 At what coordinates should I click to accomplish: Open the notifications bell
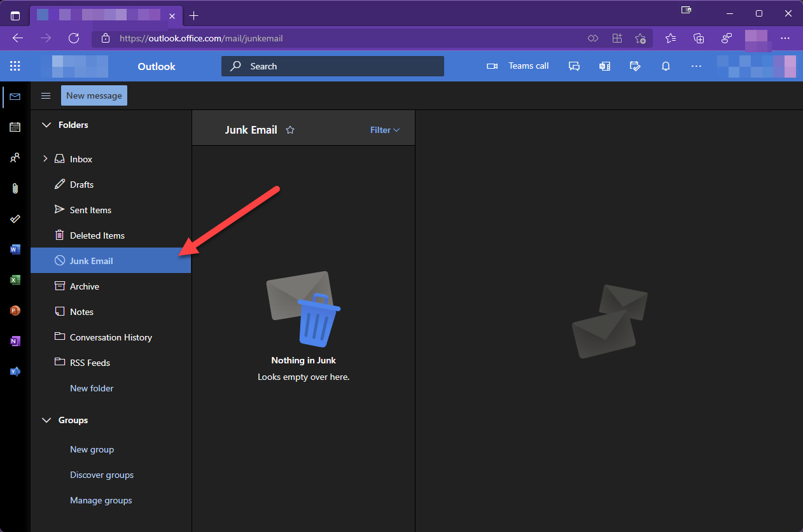click(x=666, y=66)
